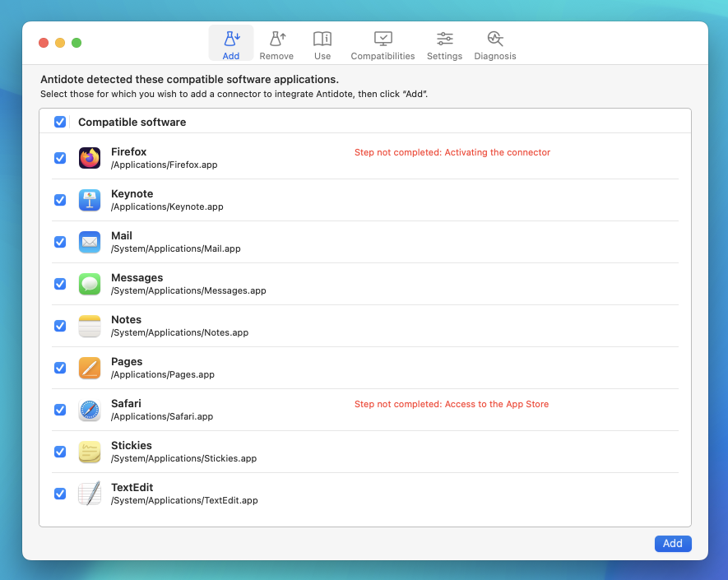Click Firefox's 'Step not completed' warning text
728x580 pixels.
452,152
